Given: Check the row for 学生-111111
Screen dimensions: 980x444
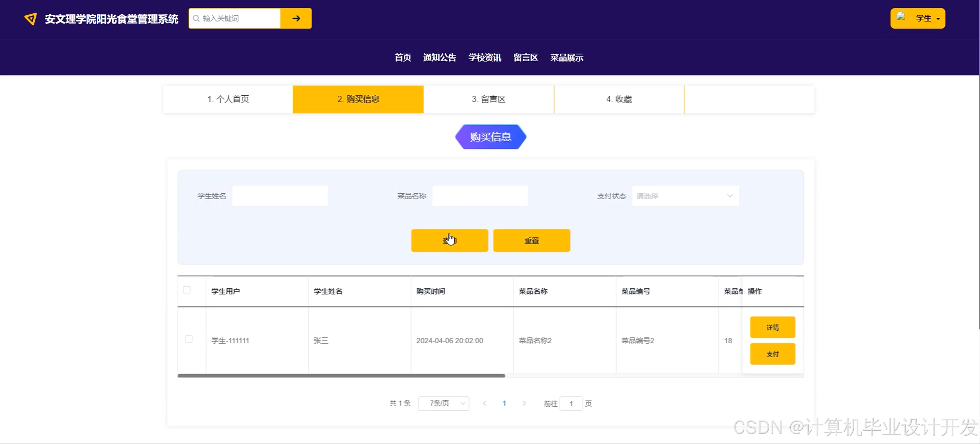Looking at the screenshot, I should (189, 339).
